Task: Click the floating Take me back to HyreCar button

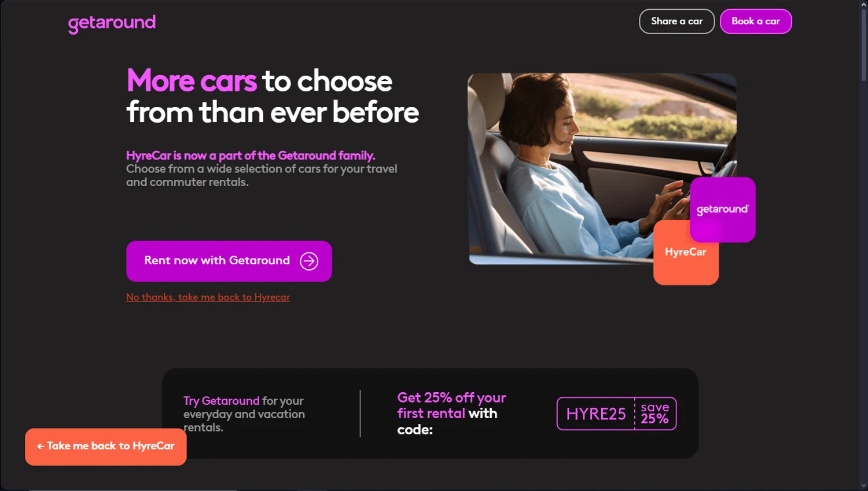Action: pos(106,446)
